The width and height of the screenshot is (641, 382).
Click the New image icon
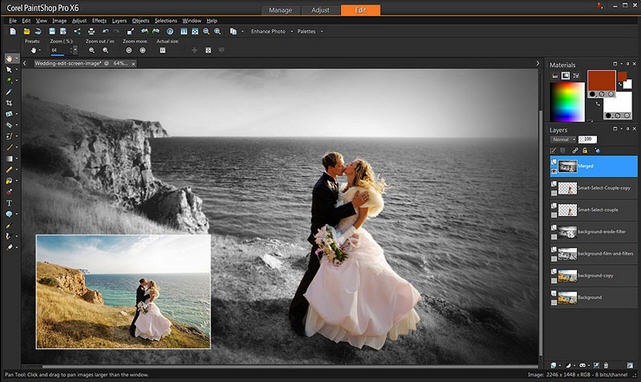click(13, 31)
